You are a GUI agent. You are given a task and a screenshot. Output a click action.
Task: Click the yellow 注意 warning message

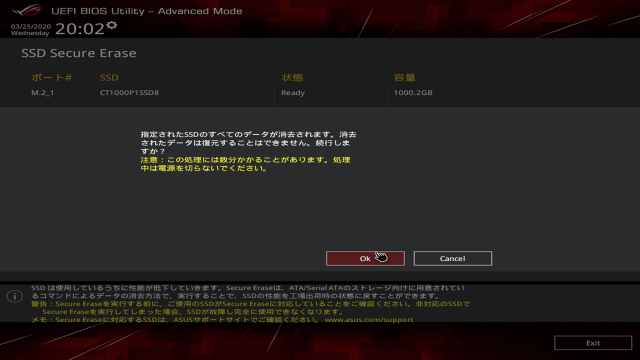[x=245, y=164]
